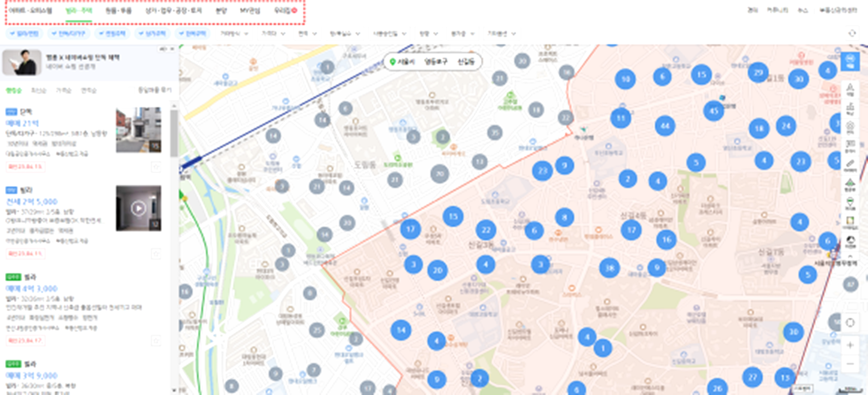Close the ad banner in listing panel
The height and width of the screenshot is (395, 868).
172,49
